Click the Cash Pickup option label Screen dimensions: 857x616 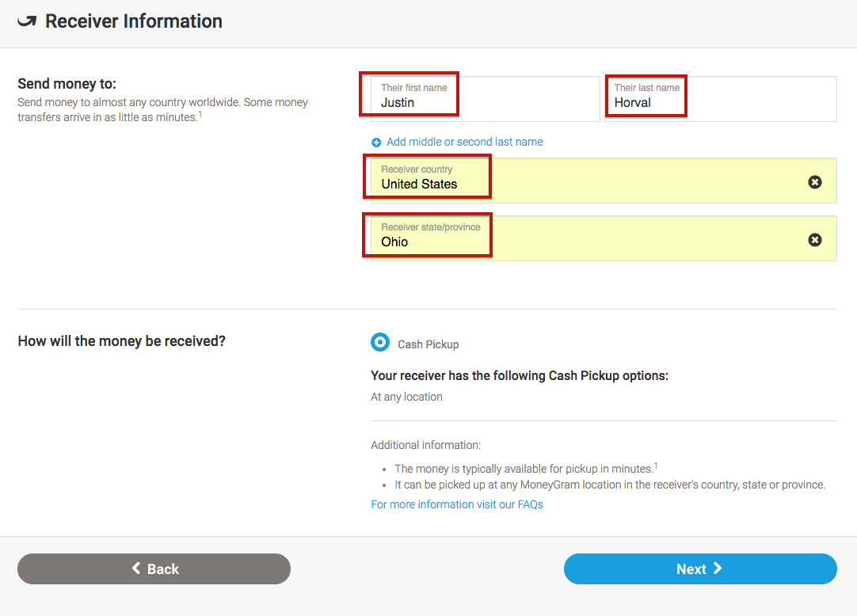click(x=428, y=344)
